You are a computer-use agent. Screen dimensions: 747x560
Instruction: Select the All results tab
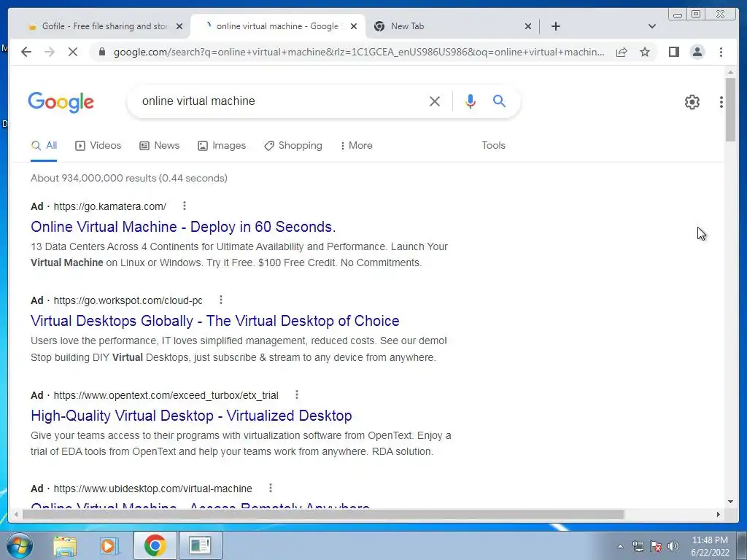[44, 146]
